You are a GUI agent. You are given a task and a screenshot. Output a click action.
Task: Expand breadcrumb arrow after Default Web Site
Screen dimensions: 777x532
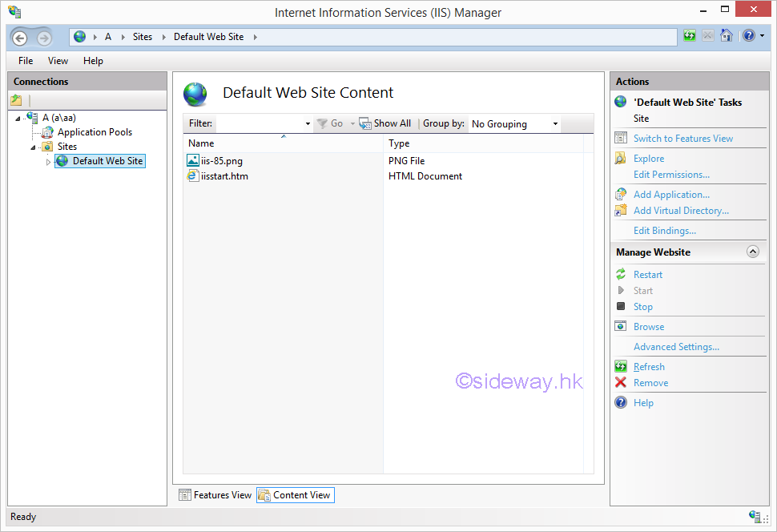[x=256, y=37]
